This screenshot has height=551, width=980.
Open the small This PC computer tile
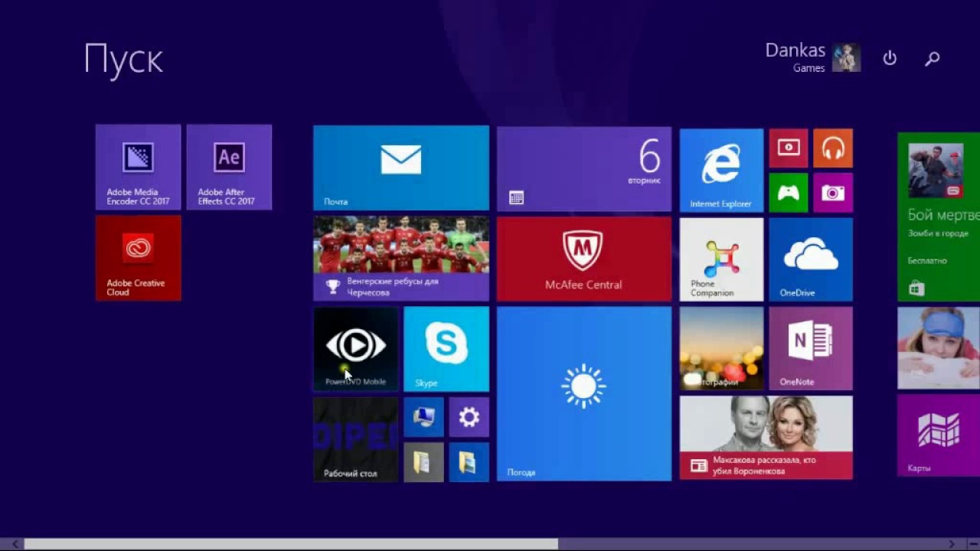pyautogui.click(x=423, y=417)
